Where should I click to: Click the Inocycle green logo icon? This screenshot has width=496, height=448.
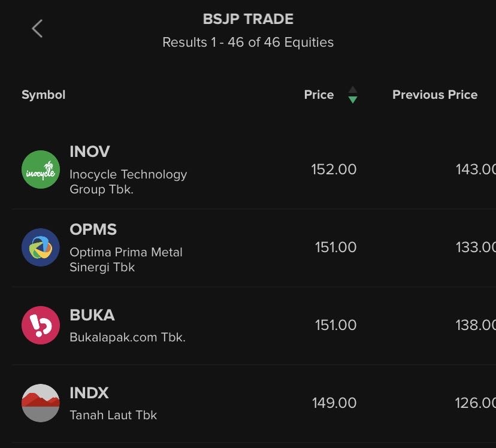(x=41, y=169)
